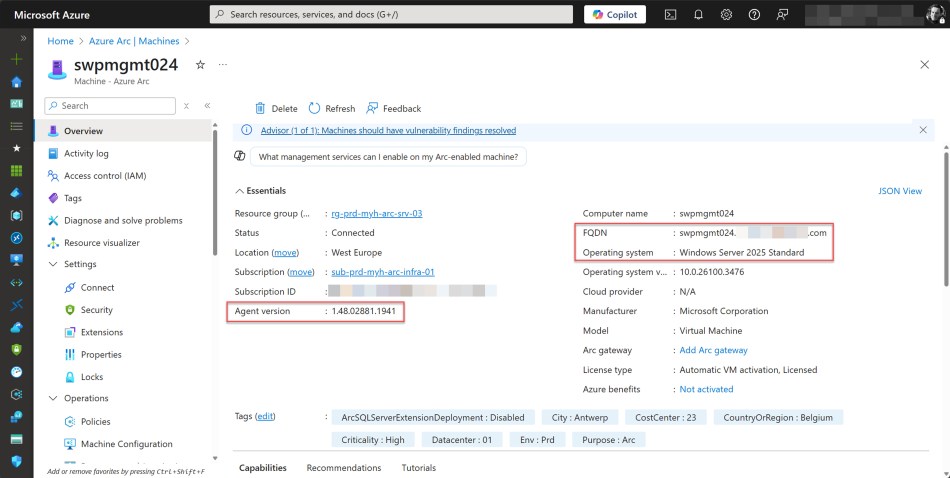
Task: Focus the resource menu Search box
Action: coord(110,106)
